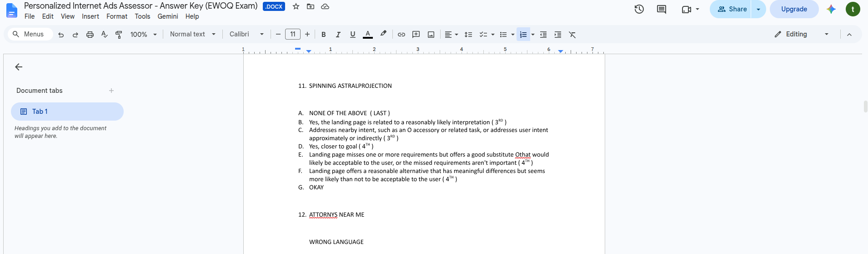Open the Insert menu
Image resolution: width=868 pixels, height=254 pixels.
90,16
